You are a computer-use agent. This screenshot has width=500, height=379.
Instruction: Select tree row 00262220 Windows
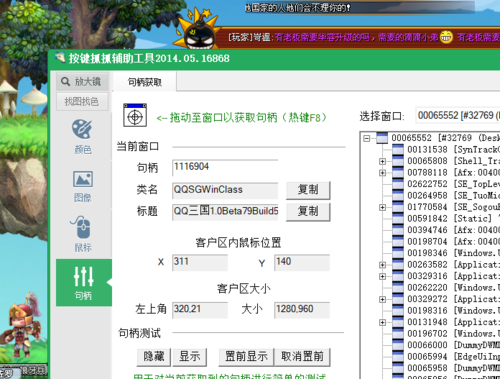click(453, 288)
